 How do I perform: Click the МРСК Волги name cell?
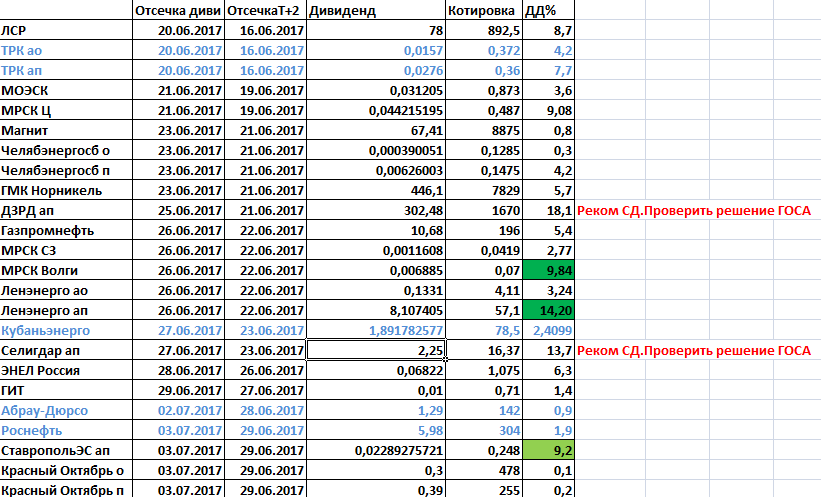(66, 270)
